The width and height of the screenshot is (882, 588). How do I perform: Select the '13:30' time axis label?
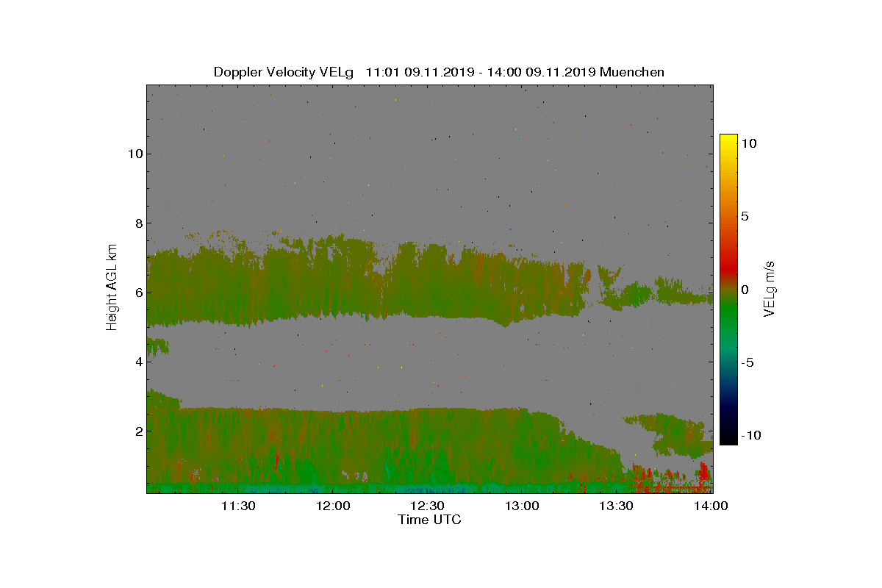tap(617, 506)
